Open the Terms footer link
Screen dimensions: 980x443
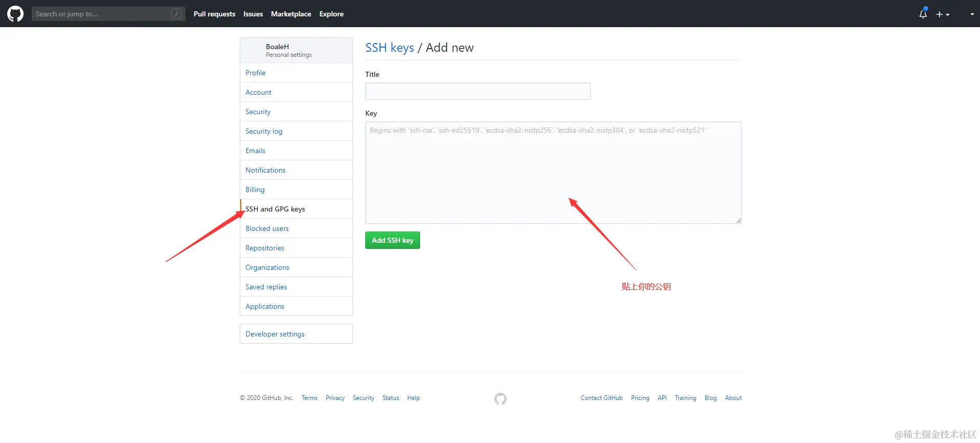309,398
